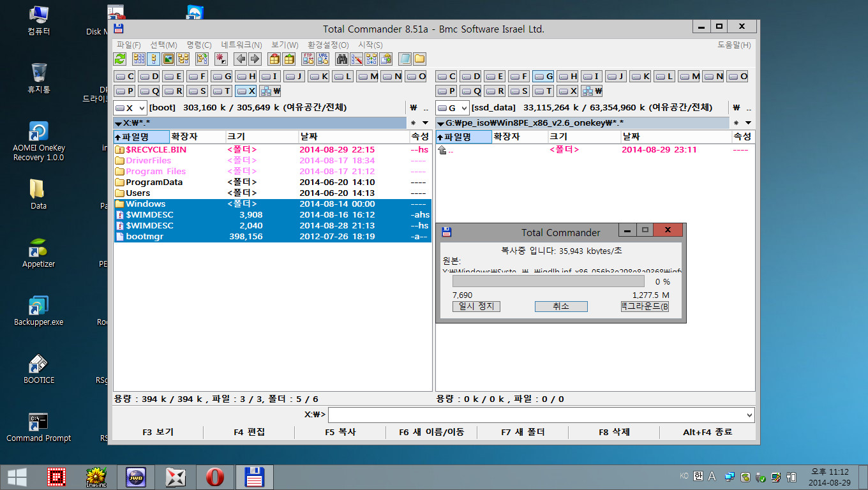
Task: Open the notepad toolbar icon
Action: point(405,59)
